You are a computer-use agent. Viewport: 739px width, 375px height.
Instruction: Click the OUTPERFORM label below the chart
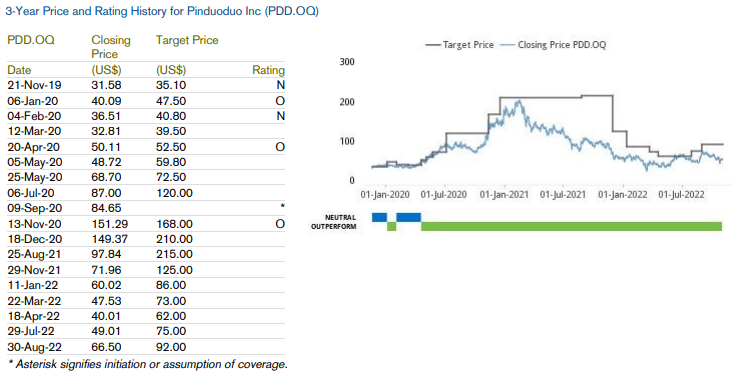click(x=334, y=227)
